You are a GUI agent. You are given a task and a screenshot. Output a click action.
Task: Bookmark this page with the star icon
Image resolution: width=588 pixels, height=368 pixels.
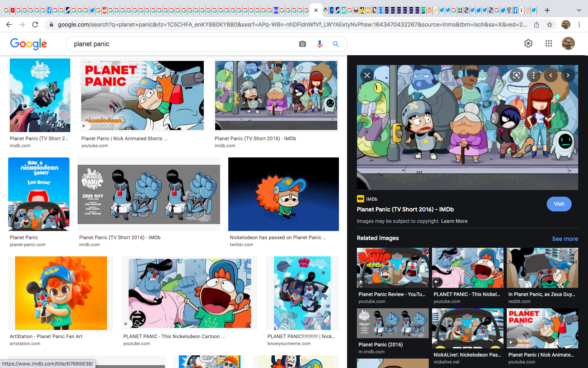(550, 25)
